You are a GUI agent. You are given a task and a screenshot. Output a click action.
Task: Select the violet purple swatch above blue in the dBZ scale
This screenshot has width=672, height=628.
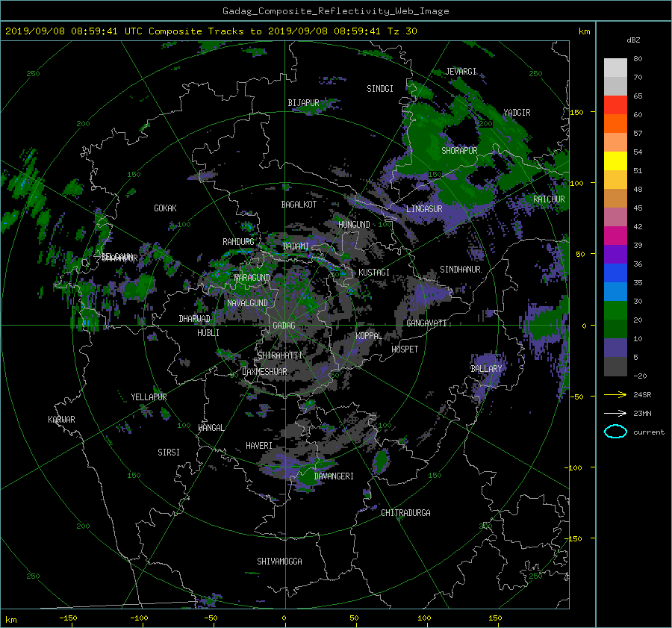click(x=615, y=254)
